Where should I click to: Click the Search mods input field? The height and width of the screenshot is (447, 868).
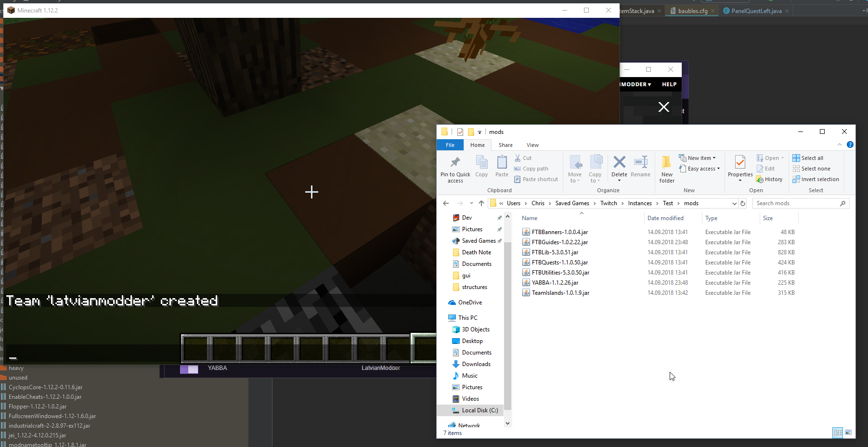tap(796, 203)
